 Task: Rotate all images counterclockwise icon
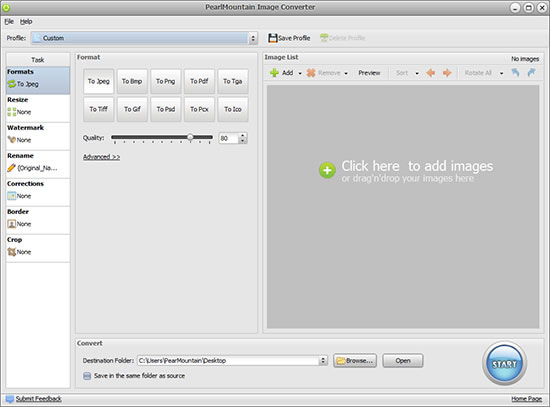(x=515, y=73)
